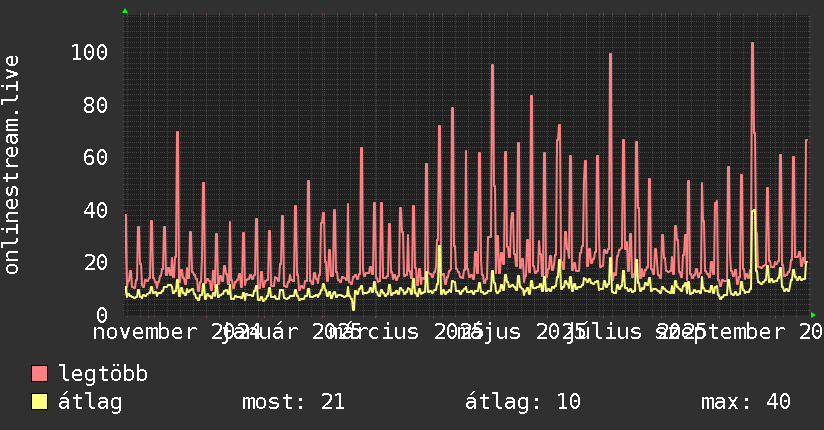Select the átlag legend label beside yellow swatch

point(90,402)
